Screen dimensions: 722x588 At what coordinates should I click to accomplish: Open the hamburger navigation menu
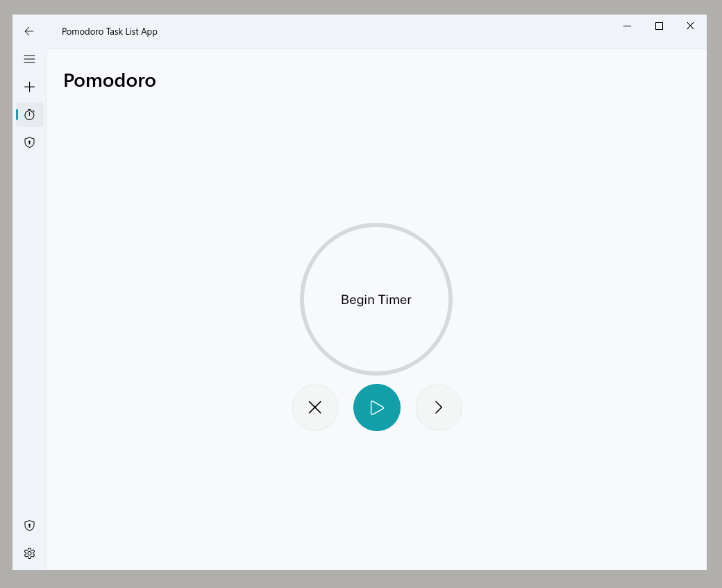tap(29, 59)
